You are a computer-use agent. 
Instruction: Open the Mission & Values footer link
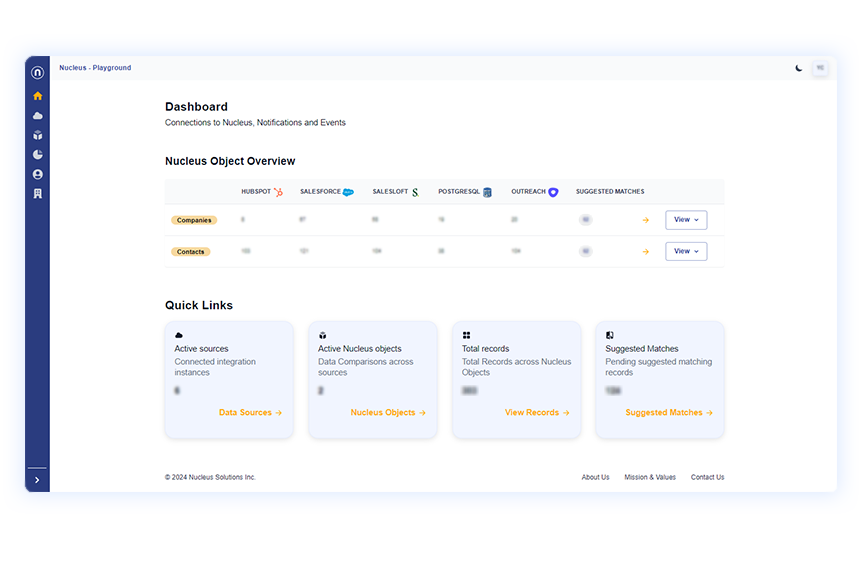tap(650, 477)
